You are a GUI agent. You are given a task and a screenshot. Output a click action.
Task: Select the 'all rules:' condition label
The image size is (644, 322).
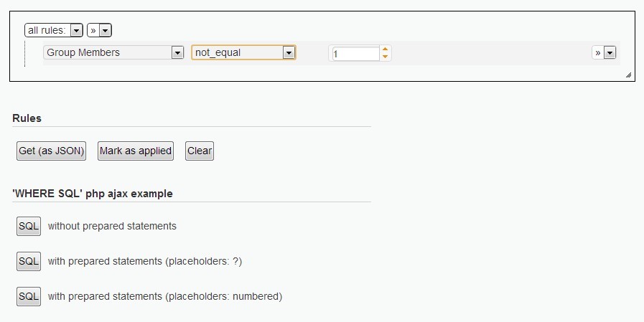click(x=47, y=30)
